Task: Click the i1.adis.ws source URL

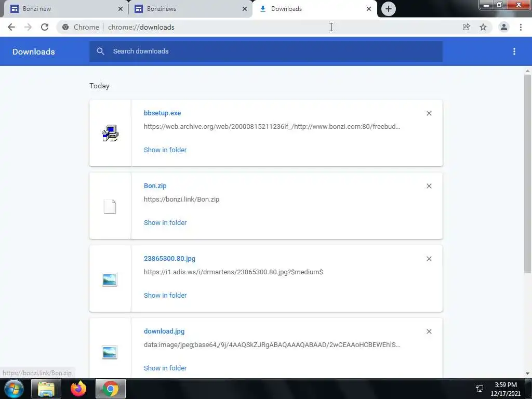Action: [x=233, y=272]
